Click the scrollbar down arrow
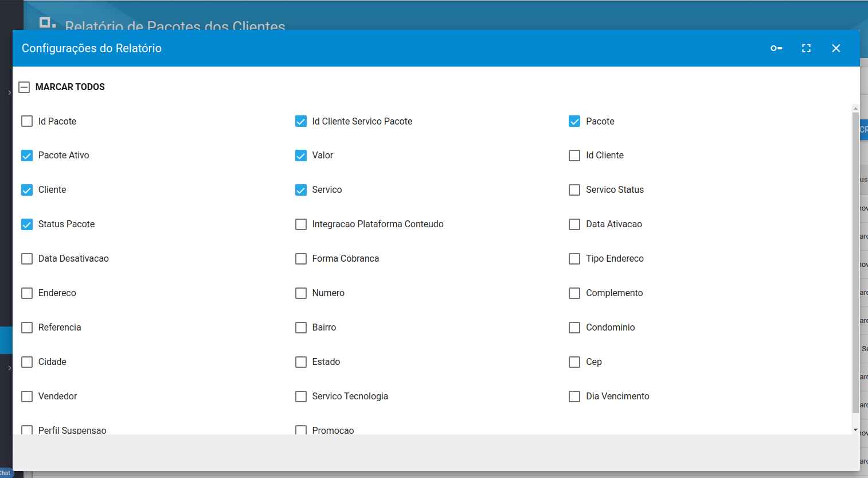 [x=855, y=430]
